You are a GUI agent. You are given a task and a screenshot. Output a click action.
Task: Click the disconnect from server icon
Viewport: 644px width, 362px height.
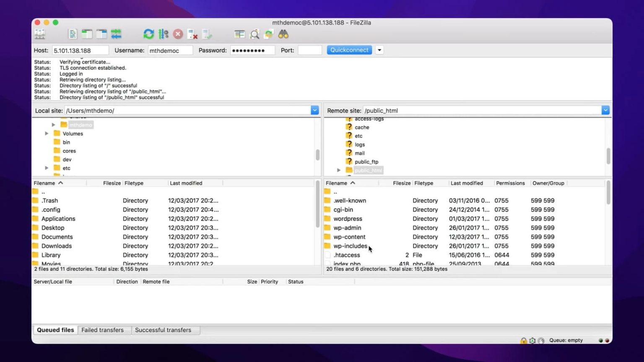192,34
